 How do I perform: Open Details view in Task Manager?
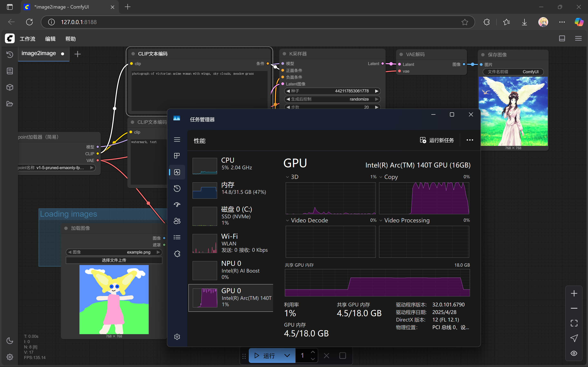tap(177, 237)
